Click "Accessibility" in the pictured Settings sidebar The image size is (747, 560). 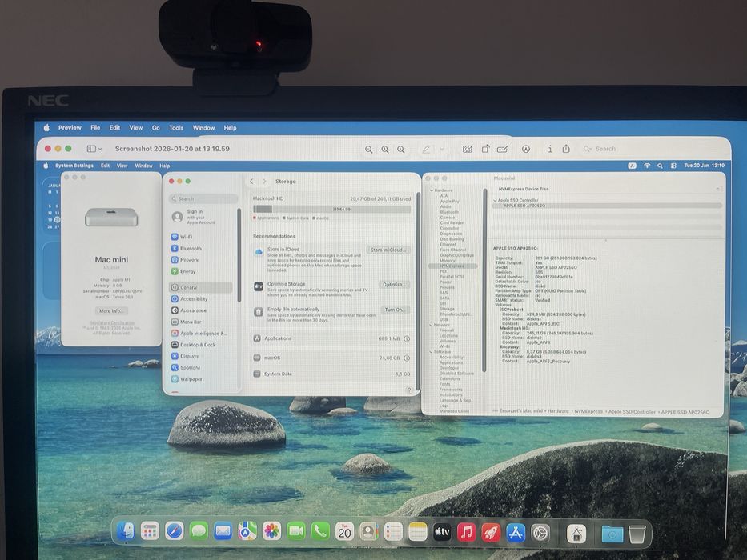pyautogui.click(x=194, y=299)
